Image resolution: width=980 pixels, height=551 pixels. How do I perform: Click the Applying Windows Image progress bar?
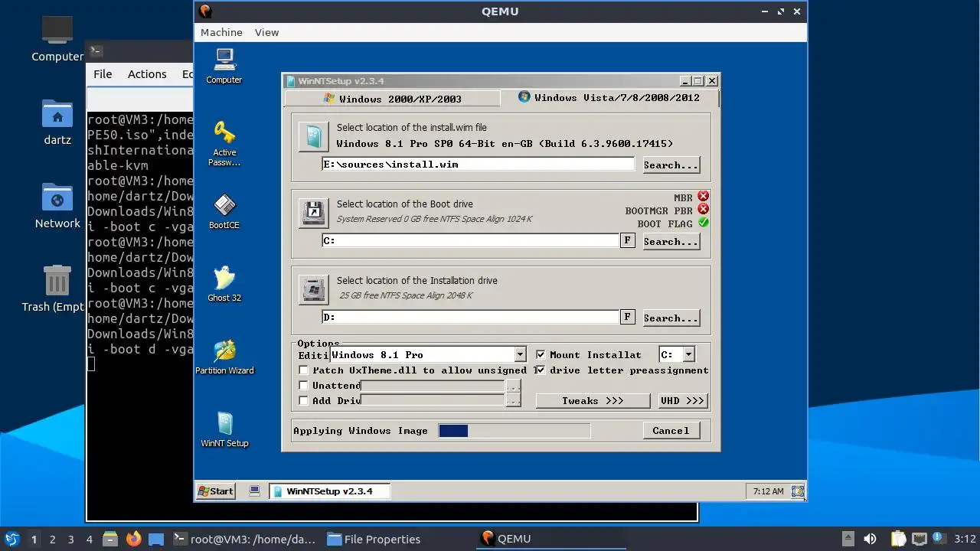[514, 431]
